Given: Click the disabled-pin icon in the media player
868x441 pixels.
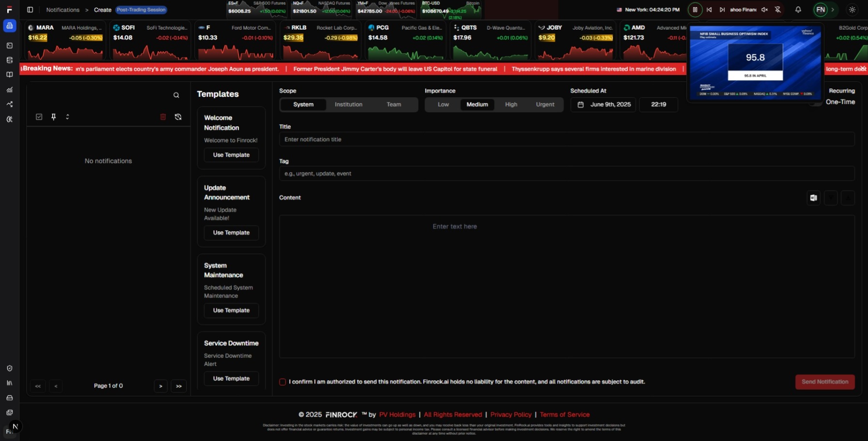Looking at the screenshot, I should click(x=778, y=10).
